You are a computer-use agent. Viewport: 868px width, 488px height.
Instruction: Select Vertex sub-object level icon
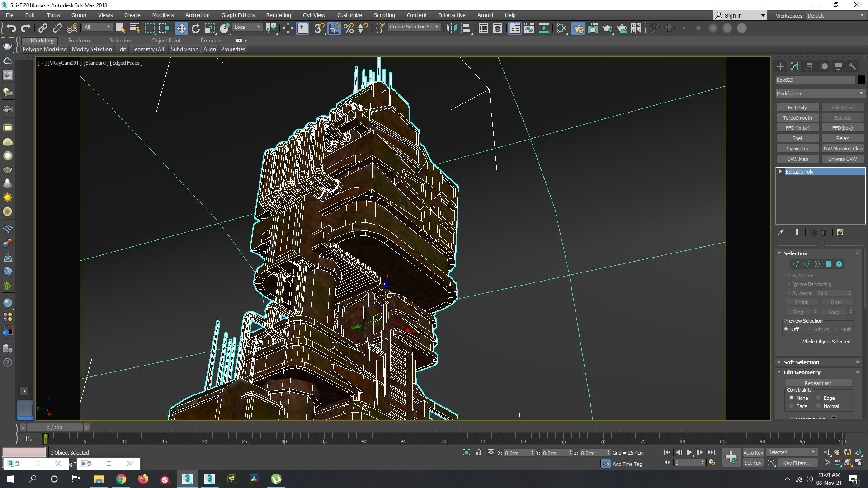click(x=796, y=264)
